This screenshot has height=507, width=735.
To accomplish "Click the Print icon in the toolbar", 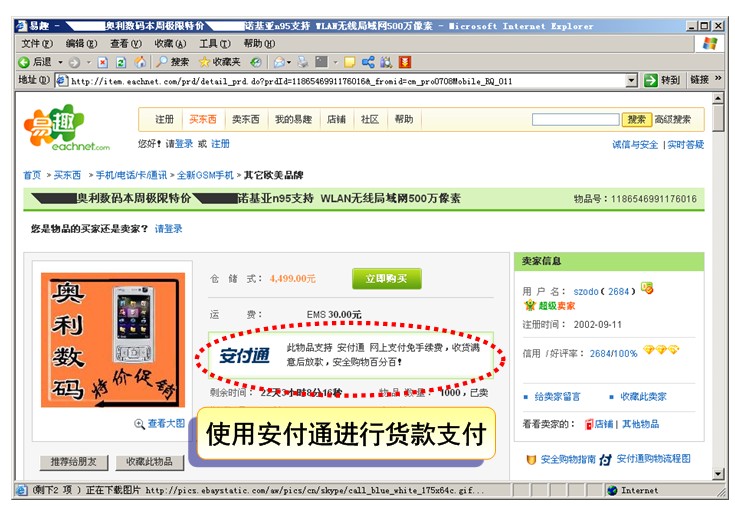I will point(303,62).
